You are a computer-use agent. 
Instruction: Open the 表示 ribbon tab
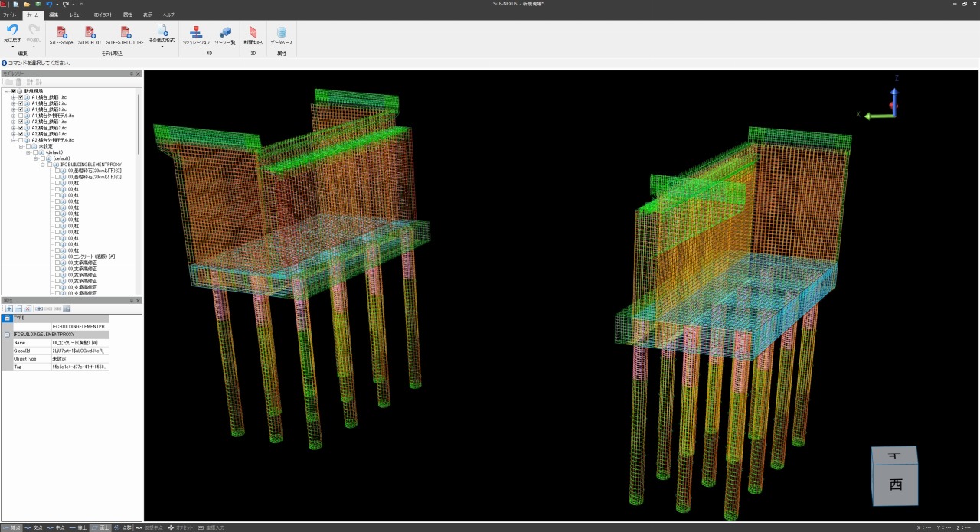click(x=147, y=15)
